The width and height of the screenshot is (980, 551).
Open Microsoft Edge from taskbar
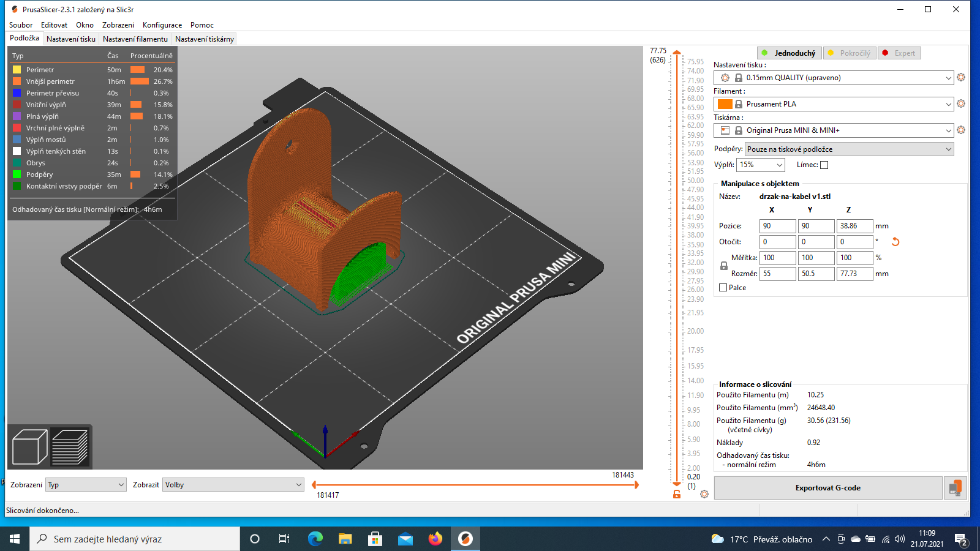click(x=315, y=539)
